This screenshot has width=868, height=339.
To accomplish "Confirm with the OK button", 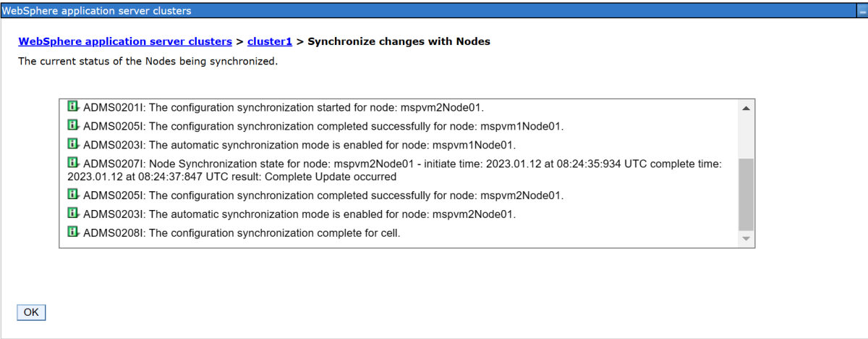I will [31, 312].
